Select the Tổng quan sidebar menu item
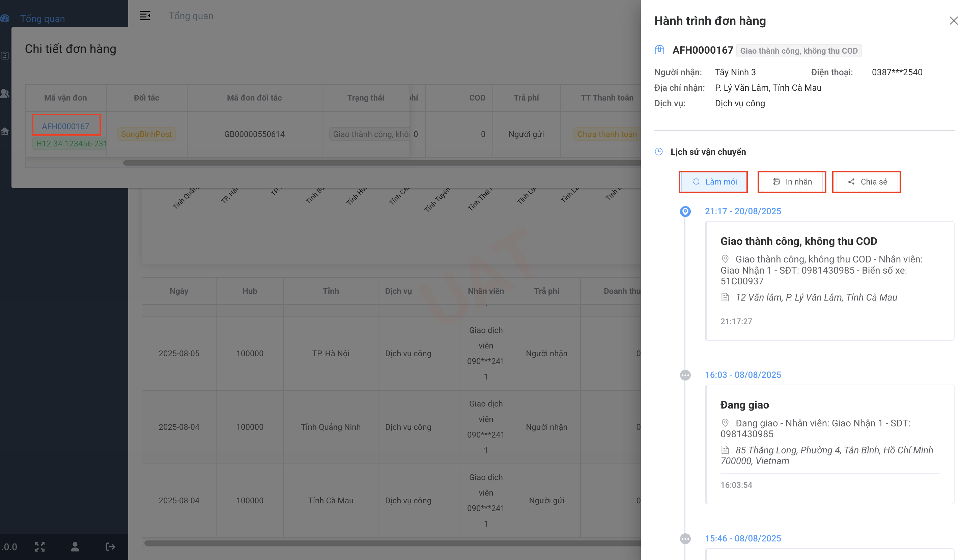 tap(43, 19)
